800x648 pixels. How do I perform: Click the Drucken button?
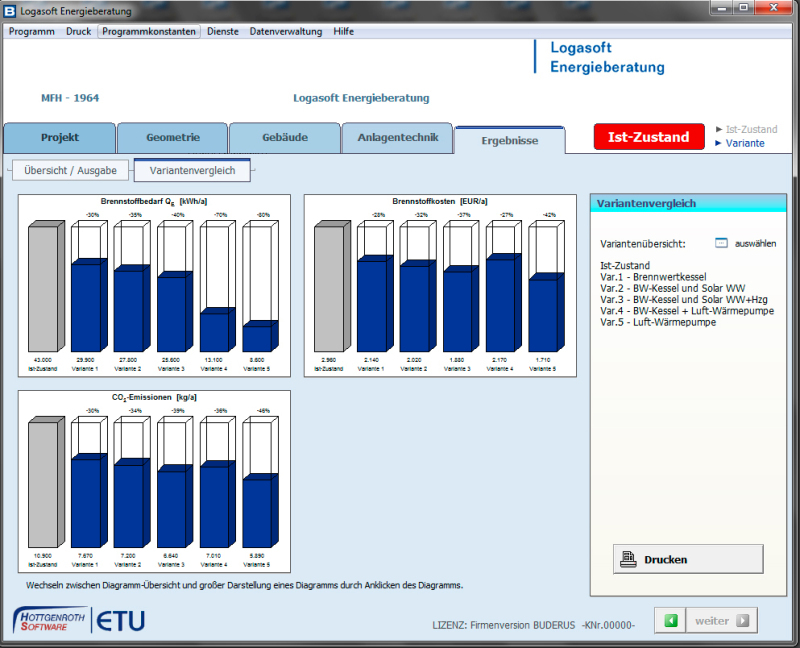tap(688, 559)
